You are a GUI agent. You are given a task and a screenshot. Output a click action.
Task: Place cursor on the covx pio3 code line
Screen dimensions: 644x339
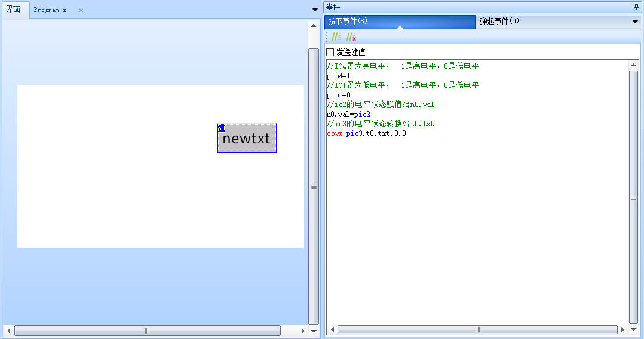(367, 133)
